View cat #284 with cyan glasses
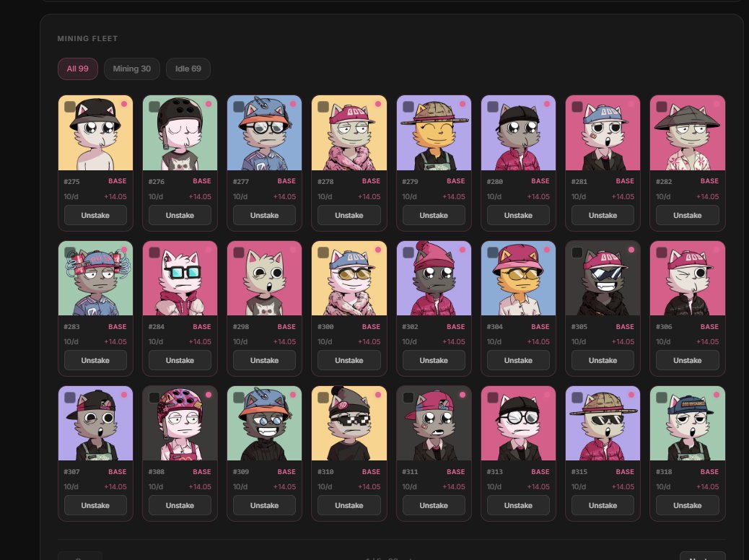This screenshot has width=749, height=560. pos(180,278)
